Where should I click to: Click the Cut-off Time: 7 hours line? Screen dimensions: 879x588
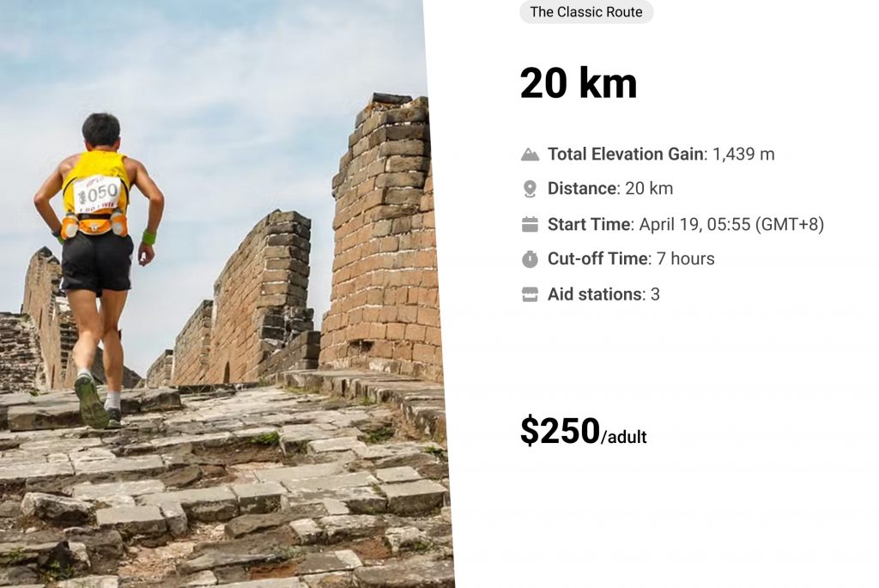pyautogui.click(x=631, y=258)
